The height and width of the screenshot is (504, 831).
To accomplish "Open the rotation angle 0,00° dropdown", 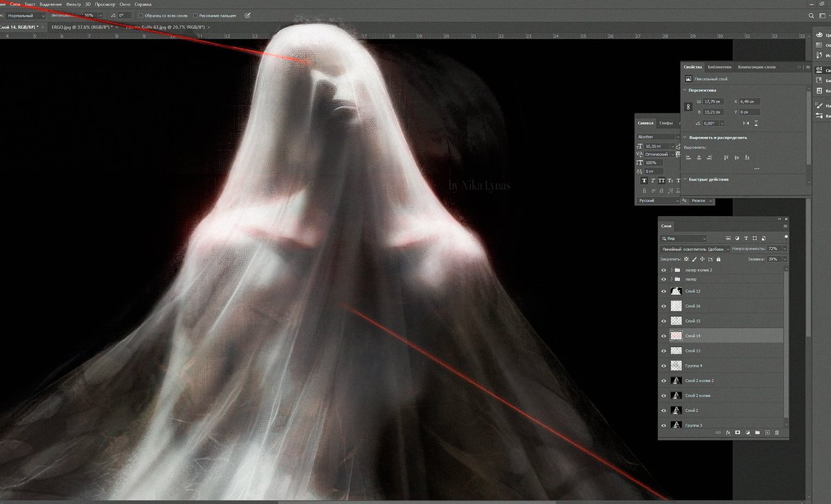I will tap(722, 123).
